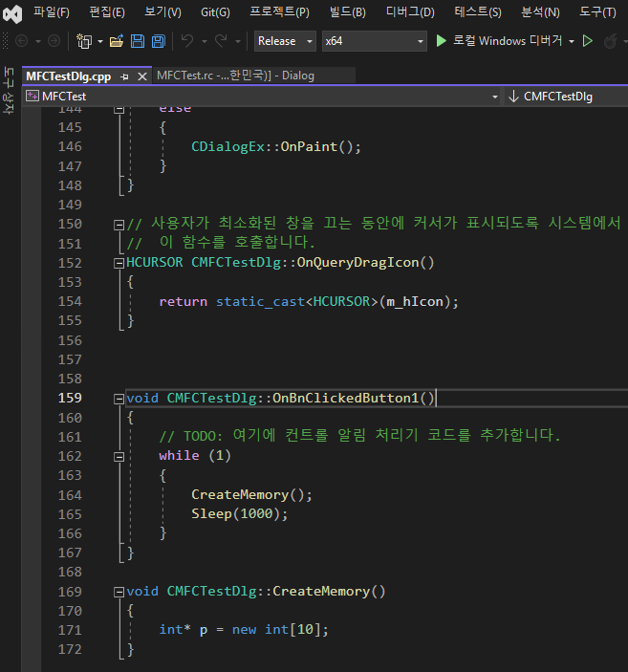Redo the last undone edit
Image resolution: width=628 pixels, height=672 pixels.
[221, 41]
